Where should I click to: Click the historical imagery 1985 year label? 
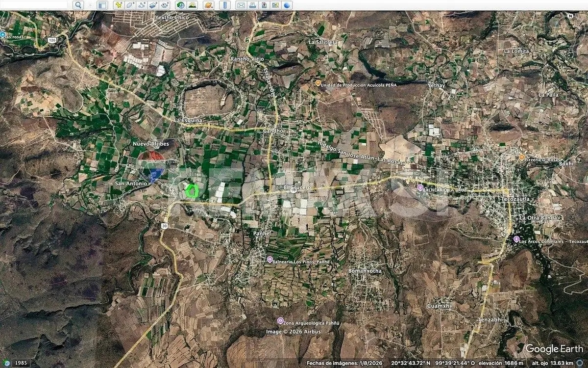tap(21, 363)
